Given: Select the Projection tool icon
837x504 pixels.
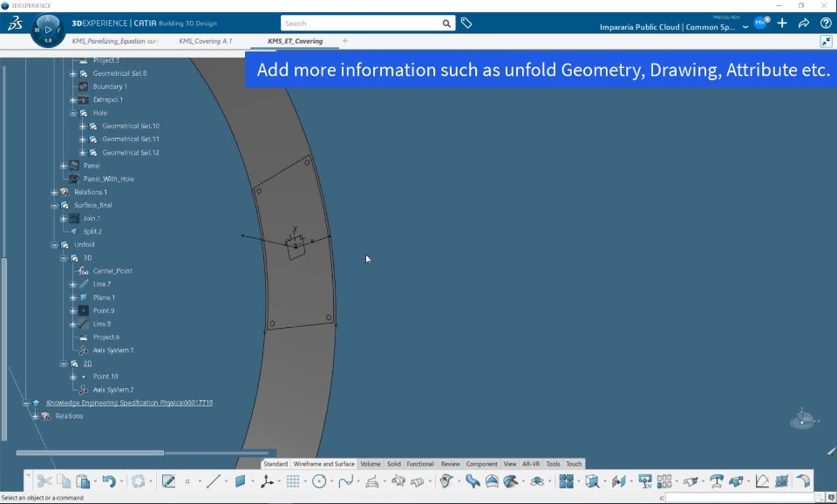Looking at the screenshot, I should pos(372,481).
